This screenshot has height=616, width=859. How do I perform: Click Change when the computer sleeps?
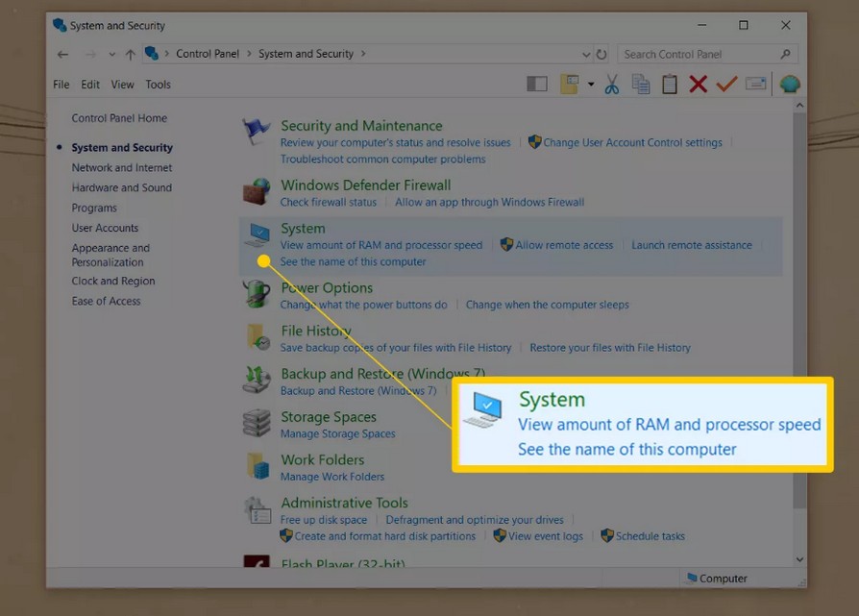[548, 305]
